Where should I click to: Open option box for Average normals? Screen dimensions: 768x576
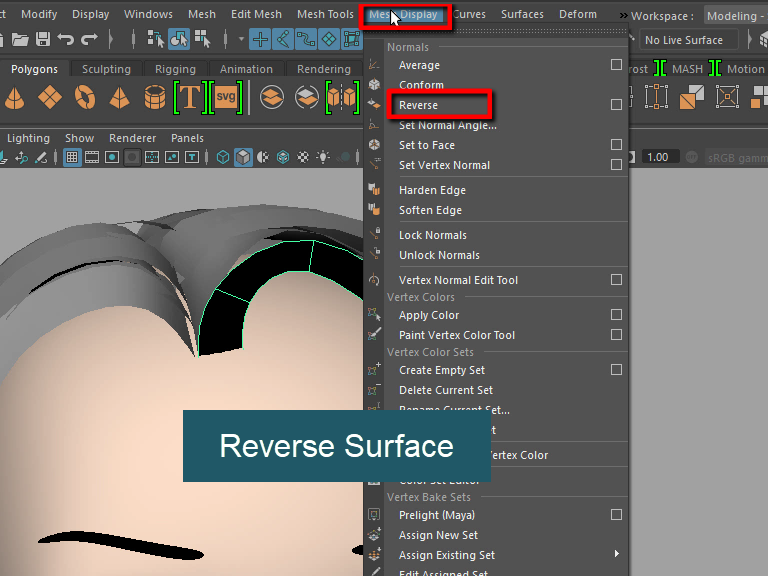pos(616,65)
